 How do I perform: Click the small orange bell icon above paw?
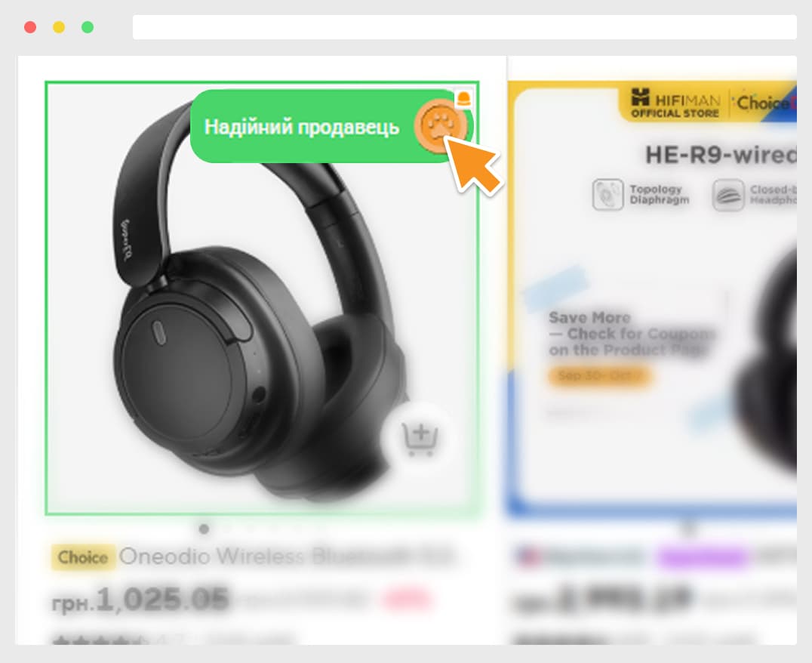point(463,98)
